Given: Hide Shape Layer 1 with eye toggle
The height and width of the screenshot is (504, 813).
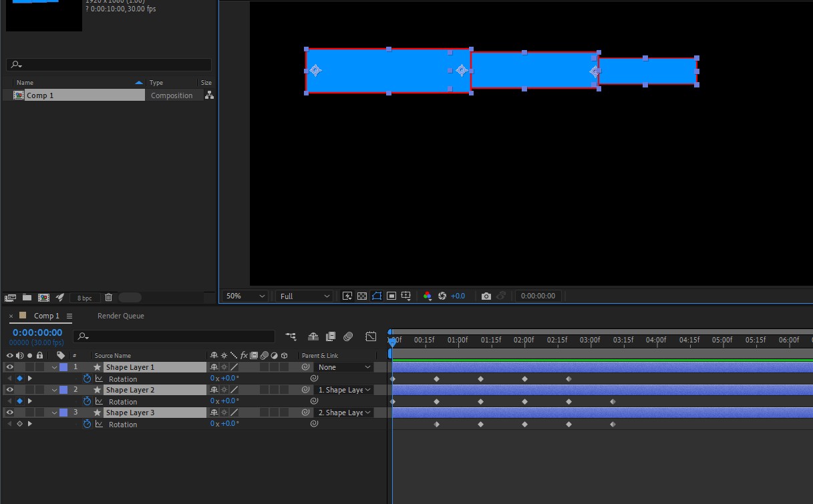Looking at the screenshot, I should click(9, 367).
